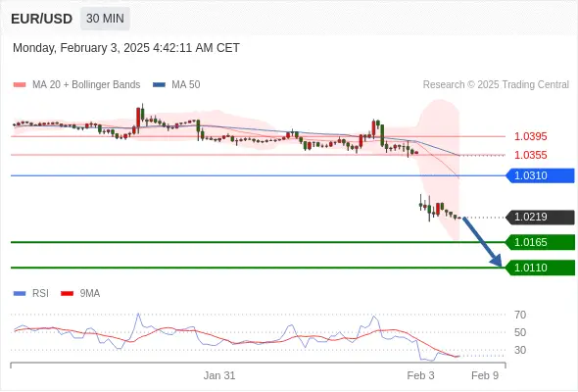Viewport: 578px width, 392px height.
Task: Click the 30 MIN timeframe badge
Action: point(105,19)
